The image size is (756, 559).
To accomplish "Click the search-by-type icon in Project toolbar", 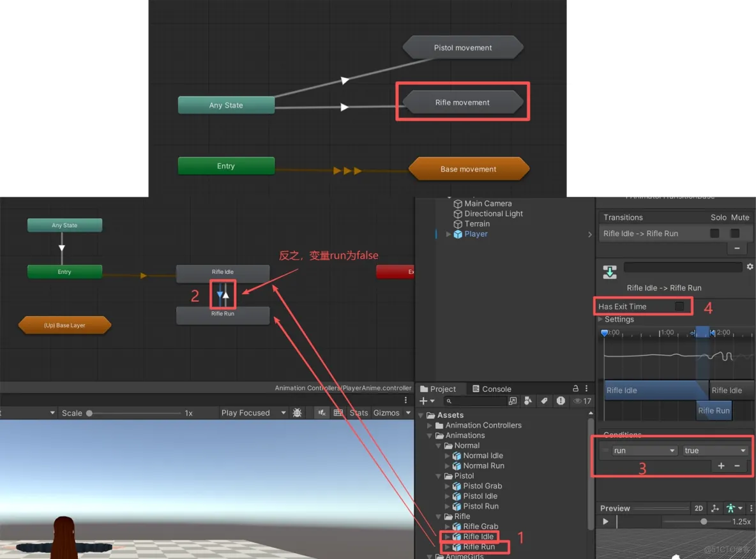I will point(528,401).
